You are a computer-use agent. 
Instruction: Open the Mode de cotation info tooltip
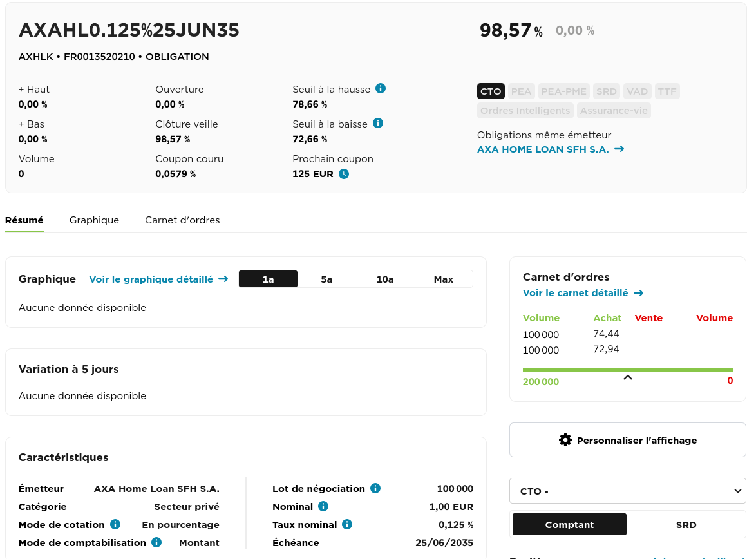(115, 524)
